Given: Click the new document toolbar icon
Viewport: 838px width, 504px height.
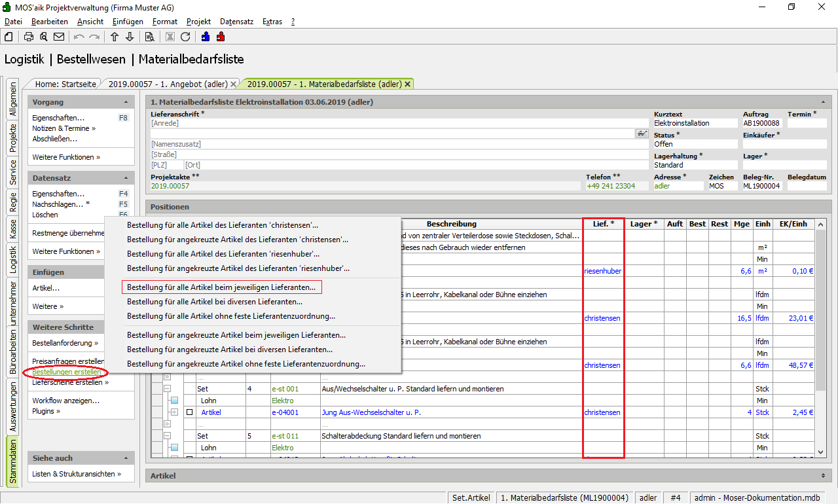Looking at the screenshot, I should click(x=9, y=37).
